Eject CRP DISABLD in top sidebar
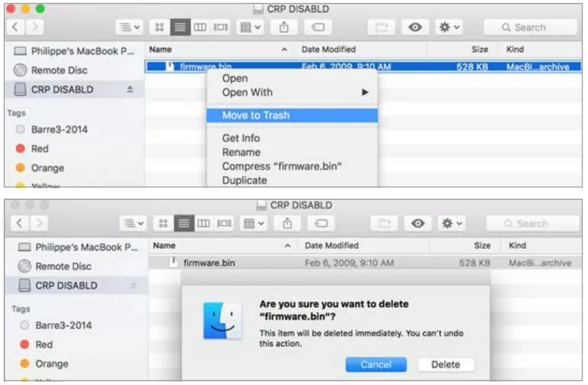588x385 pixels. [x=130, y=89]
